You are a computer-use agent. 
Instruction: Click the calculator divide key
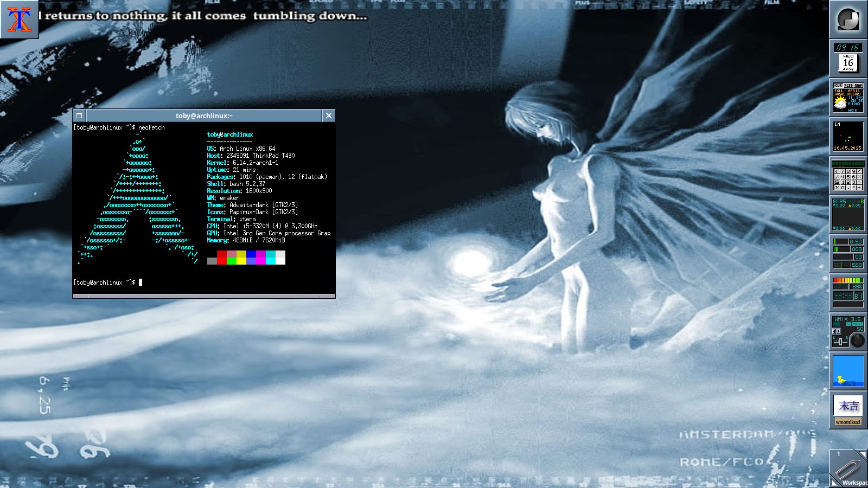(859, 171)
